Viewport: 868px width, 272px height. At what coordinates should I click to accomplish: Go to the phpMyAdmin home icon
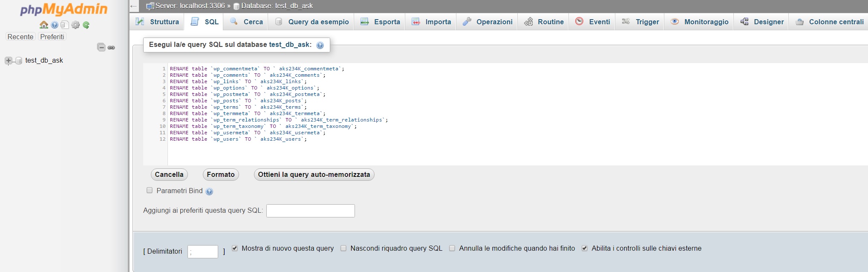(x=44, y=25)
